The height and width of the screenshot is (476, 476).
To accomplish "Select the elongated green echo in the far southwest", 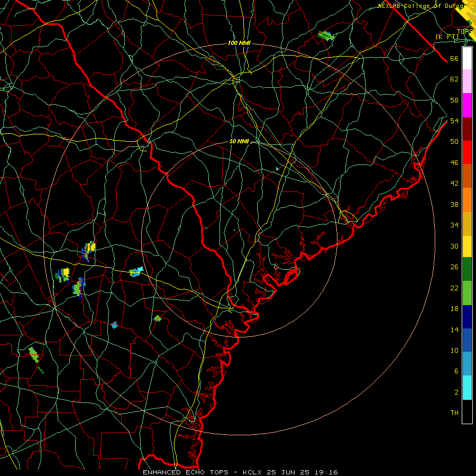I will click(34, 354).
